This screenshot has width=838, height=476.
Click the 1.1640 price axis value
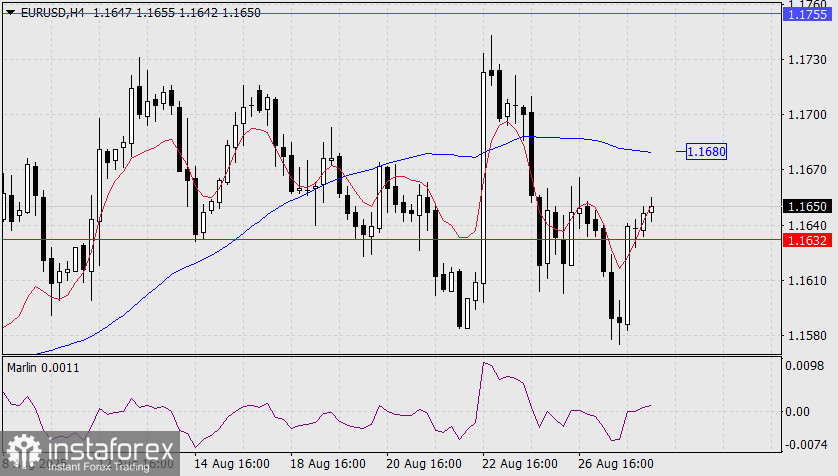(x=807, y=225)
